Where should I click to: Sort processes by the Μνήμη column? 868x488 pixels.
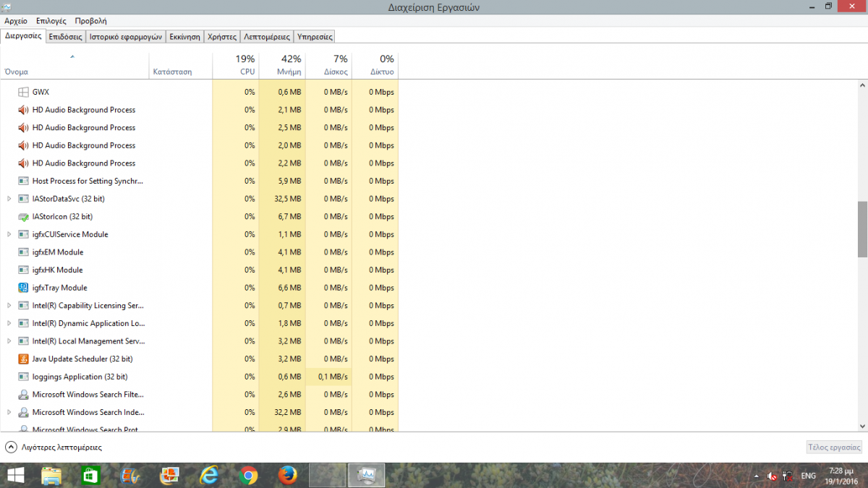[x=282, y=65]
